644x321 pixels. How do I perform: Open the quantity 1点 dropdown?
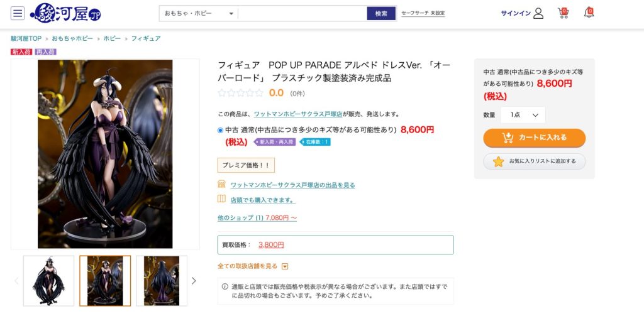pos(523,115)
